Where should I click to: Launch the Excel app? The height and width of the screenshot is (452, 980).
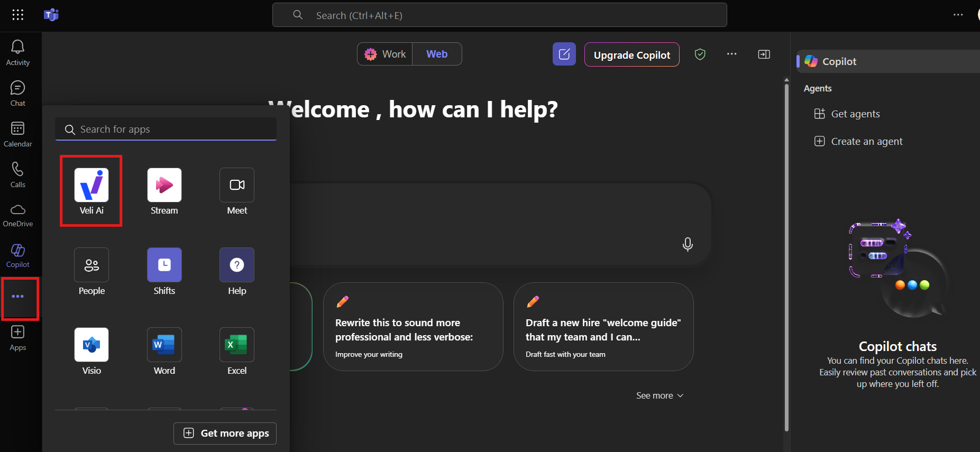237,352
